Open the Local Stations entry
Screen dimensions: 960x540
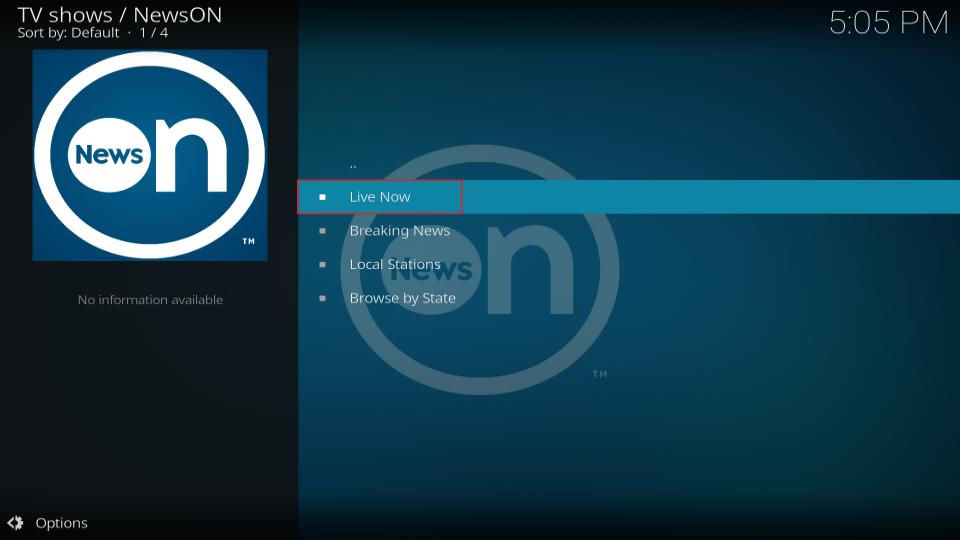pyautogui.click(x=628, y=264)
